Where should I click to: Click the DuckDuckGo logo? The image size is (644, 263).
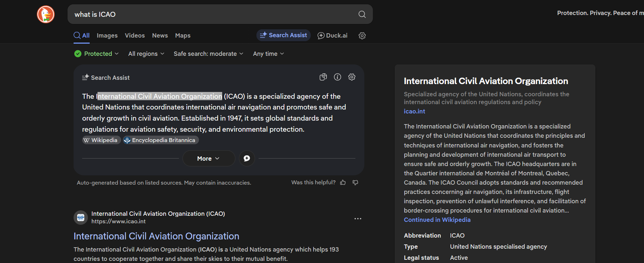pyautogui.click(x=46, y=14)
